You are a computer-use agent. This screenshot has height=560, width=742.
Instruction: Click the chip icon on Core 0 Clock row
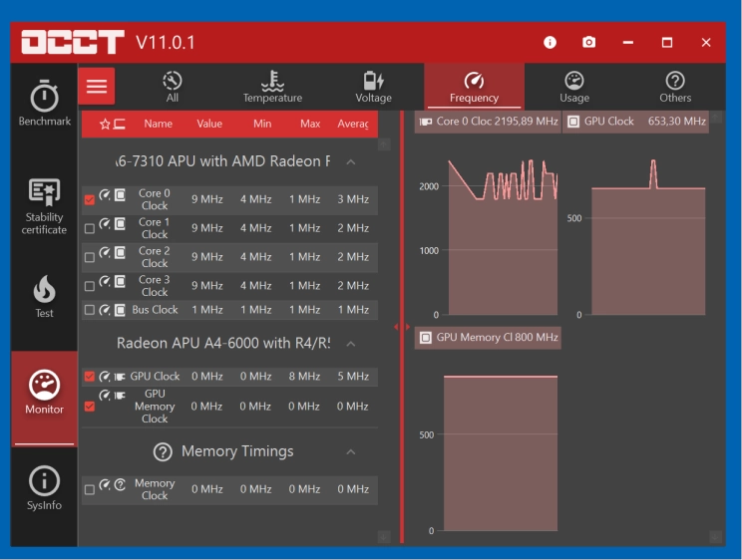pos(121,194)
